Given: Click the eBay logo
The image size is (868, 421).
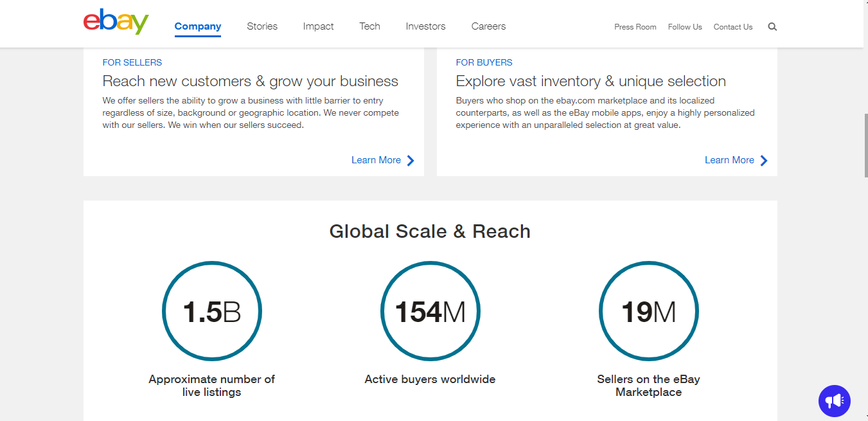Looking at the screenshot, I should click(x=116, y=22).
